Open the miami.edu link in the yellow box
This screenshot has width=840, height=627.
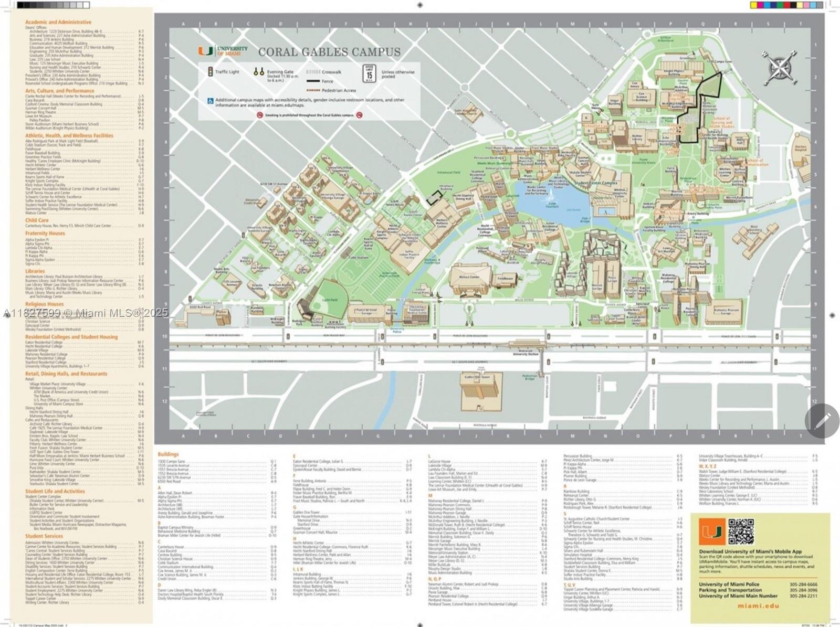click(x=758, y=605)
